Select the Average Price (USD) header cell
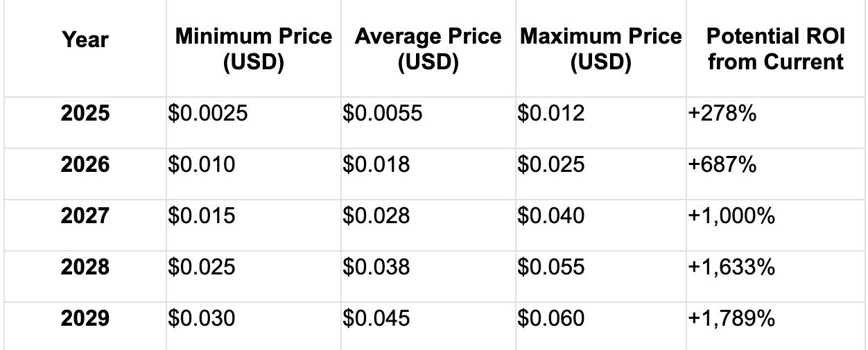Screen dimensions: 868x350 pyautogui.click(x=428, y=49)
